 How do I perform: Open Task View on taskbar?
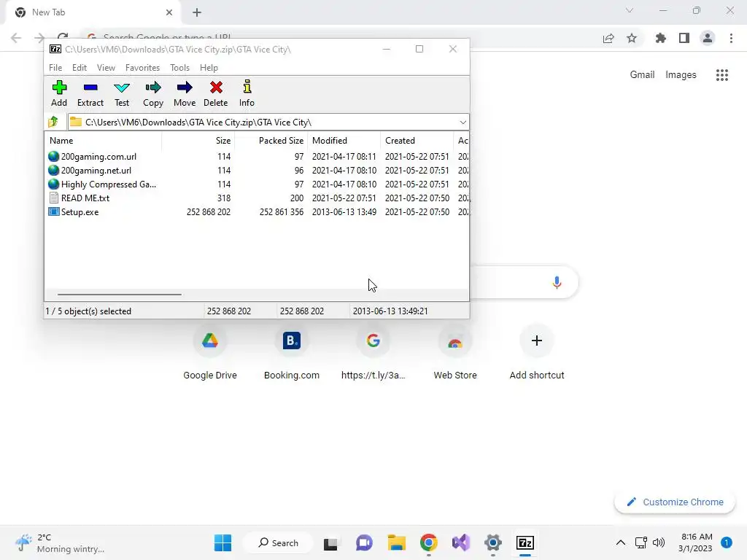click(x=330, y=543)
